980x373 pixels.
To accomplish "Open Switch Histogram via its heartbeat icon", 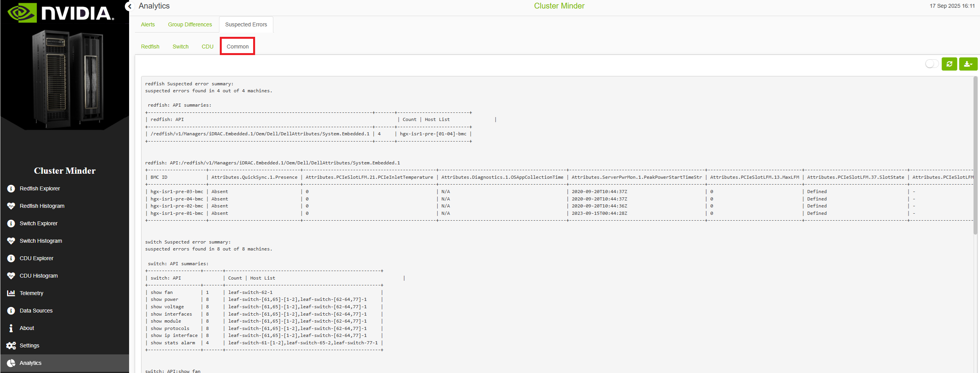I will pos(11,241).
